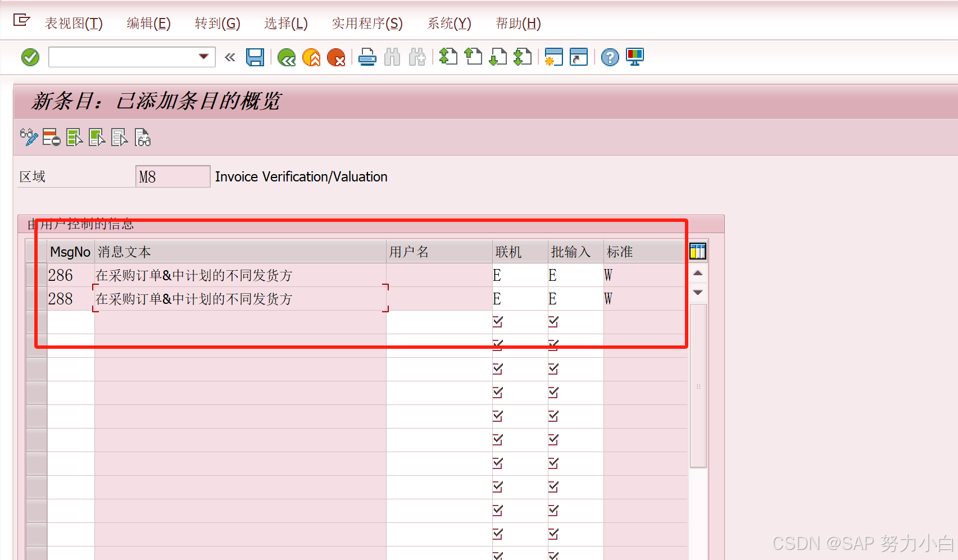This screenshot has height=560, width=958.
Task: Open the window menu icon left of 表视图
Action: pyautogui.click(x=21, y=20)
